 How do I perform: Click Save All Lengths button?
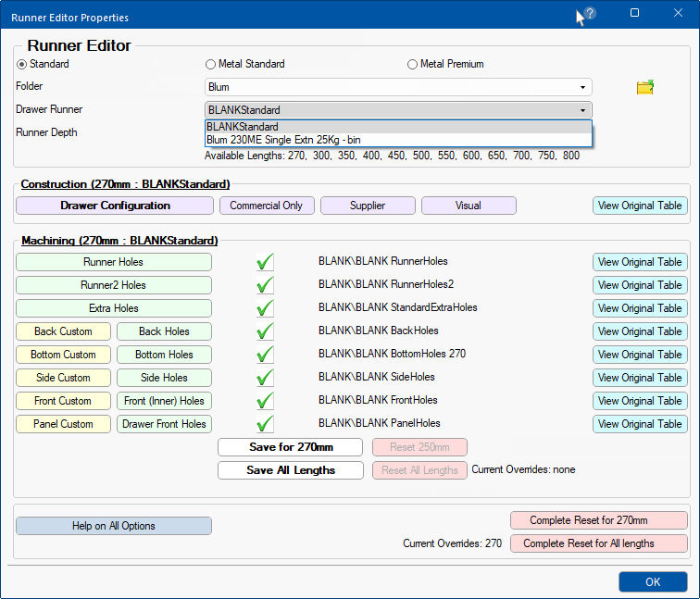click(290, 470)
